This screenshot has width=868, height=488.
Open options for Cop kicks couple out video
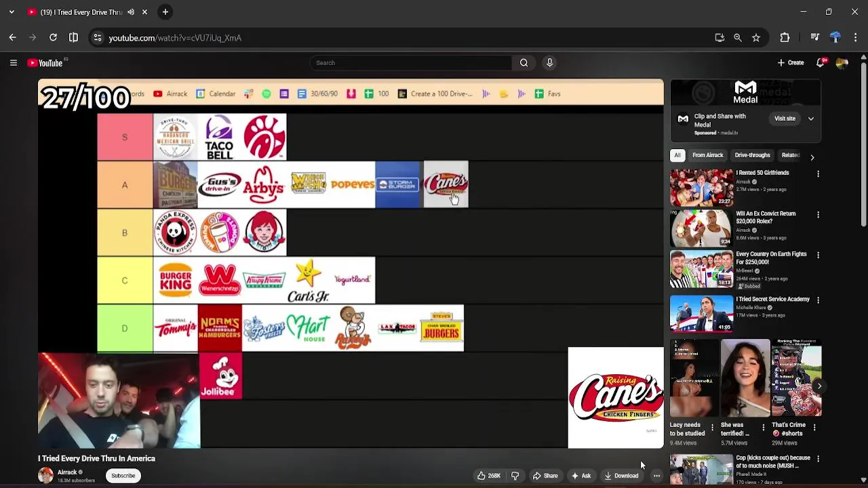click(818, 459)
